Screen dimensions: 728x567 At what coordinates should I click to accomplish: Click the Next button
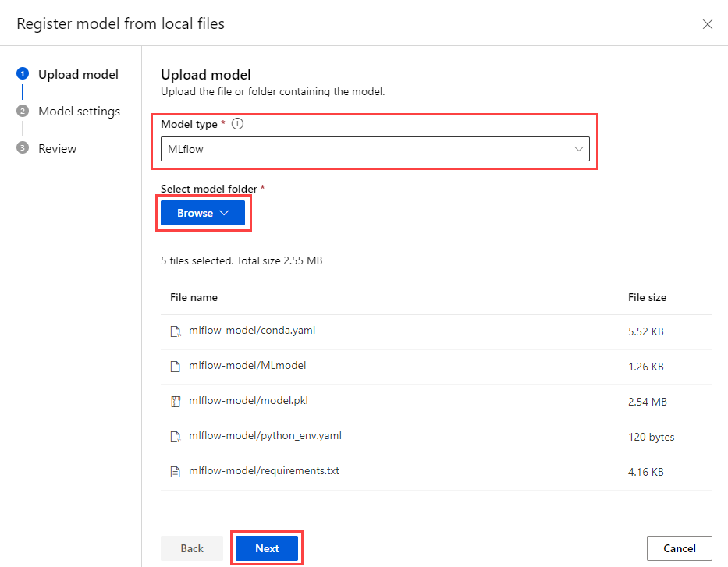[266, 548]
